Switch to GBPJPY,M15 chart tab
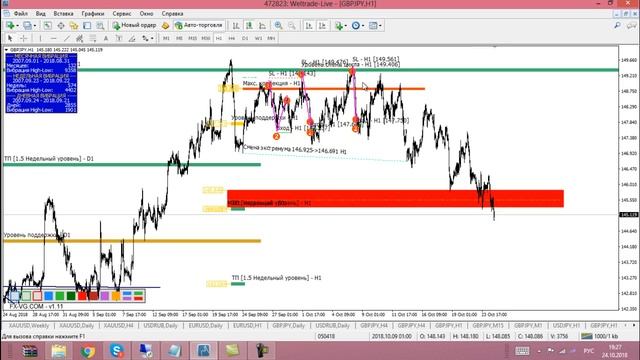Viewport: 640px width, 360px height. tap(488, 326)
